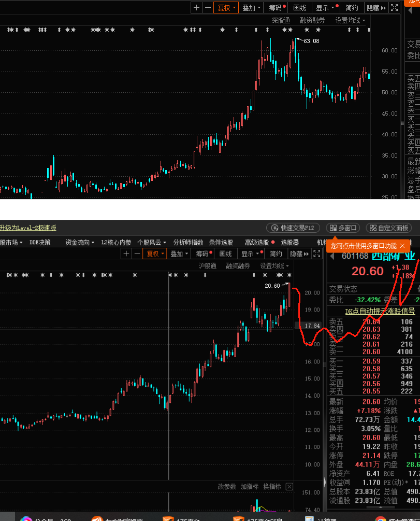Open the DK点自动提示涨跌信号 link

(x=380, y=311)
